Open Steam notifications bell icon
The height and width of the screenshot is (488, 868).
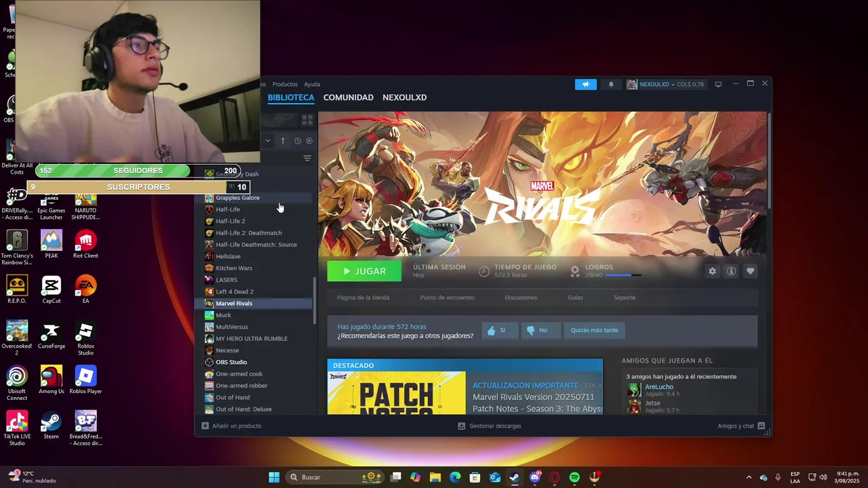click(611, 84)
